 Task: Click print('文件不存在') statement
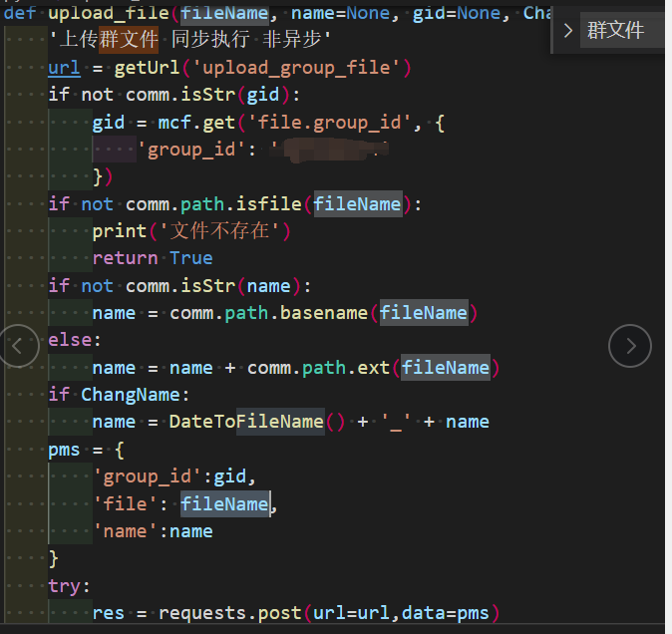pos(192,231)
